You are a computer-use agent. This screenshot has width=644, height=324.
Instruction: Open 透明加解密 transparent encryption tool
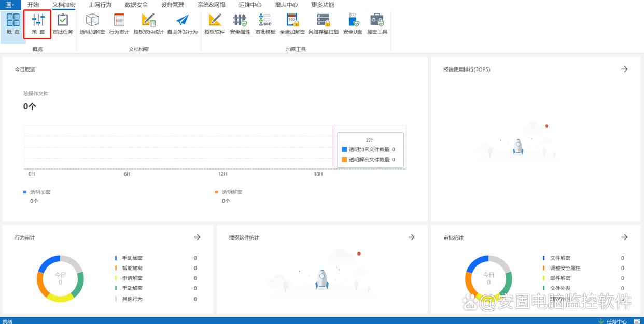point(92,24)
